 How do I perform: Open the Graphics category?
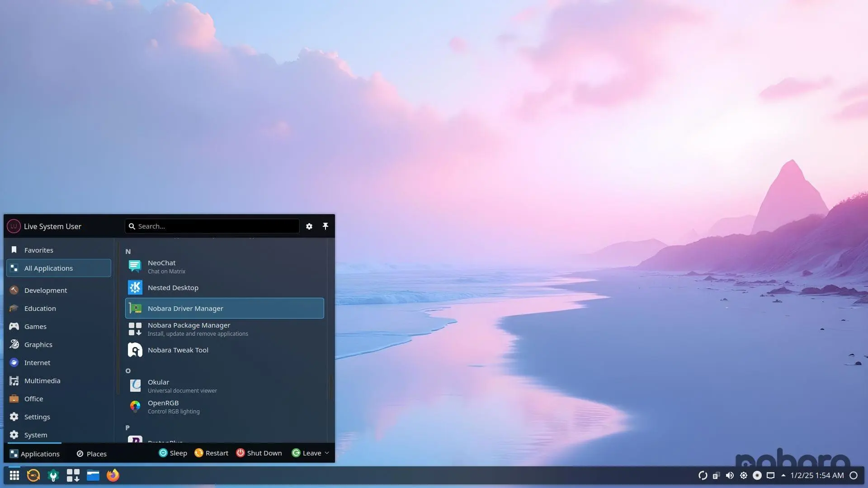point(59,344)
